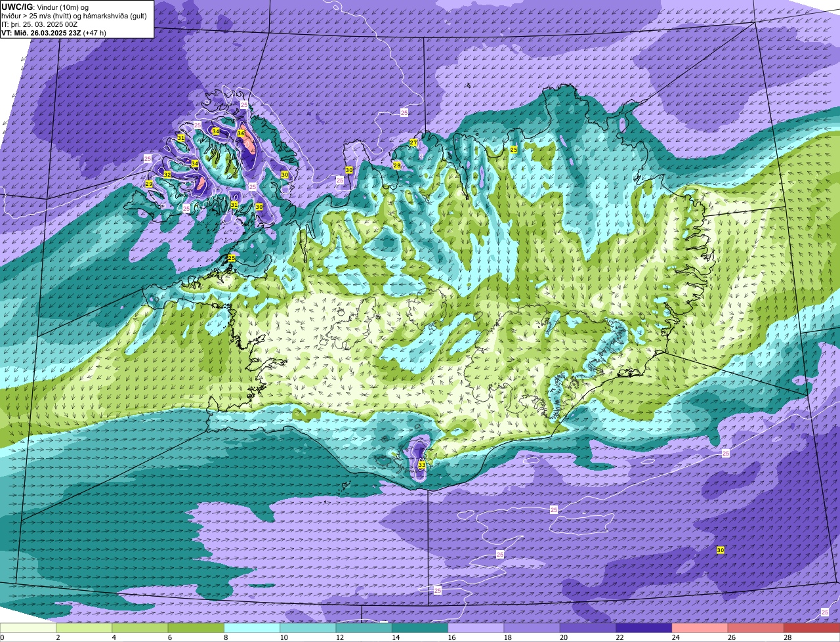The width and height of the screenshot is (840, 642).
Task: Click the 22–24 m/s dark purple swatch
Action: point(644,628)
